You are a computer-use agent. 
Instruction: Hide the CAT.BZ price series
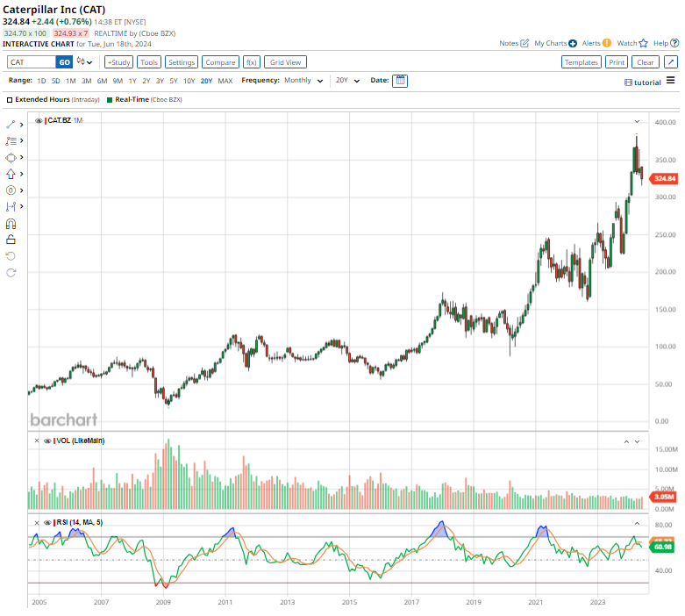tap(39, 120)
